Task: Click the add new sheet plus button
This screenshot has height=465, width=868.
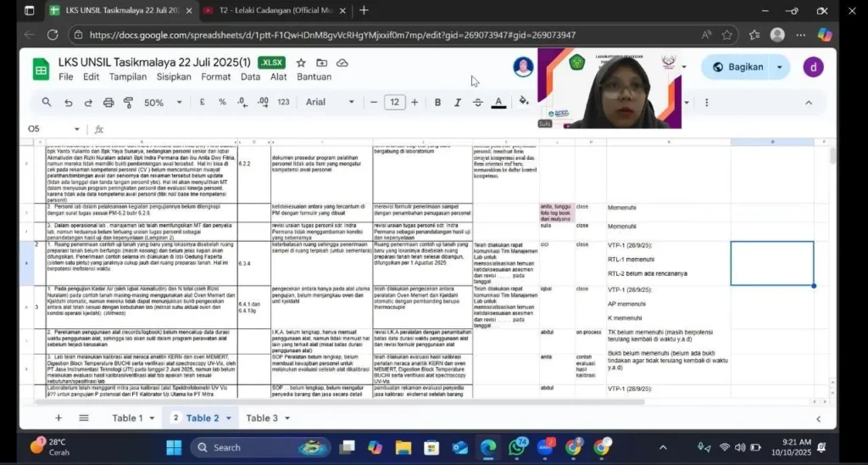Action: 58,418
